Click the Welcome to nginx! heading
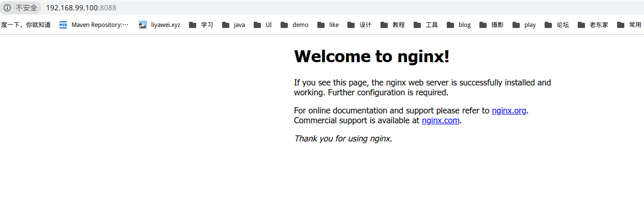Image resolution: width=644 pixels, height=215 pixels. click(x=372, y=56)
